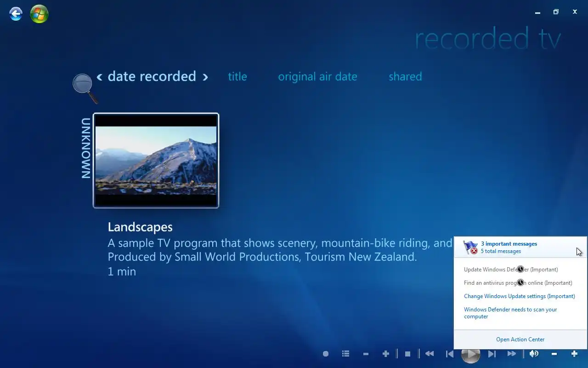Open the Landscapes recording thumbnail
The width and height of the screenshot is (588, 368).
point(156,161)
